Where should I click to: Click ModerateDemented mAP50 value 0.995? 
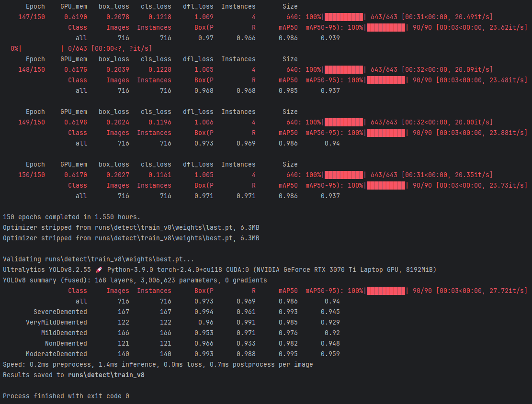288,354
